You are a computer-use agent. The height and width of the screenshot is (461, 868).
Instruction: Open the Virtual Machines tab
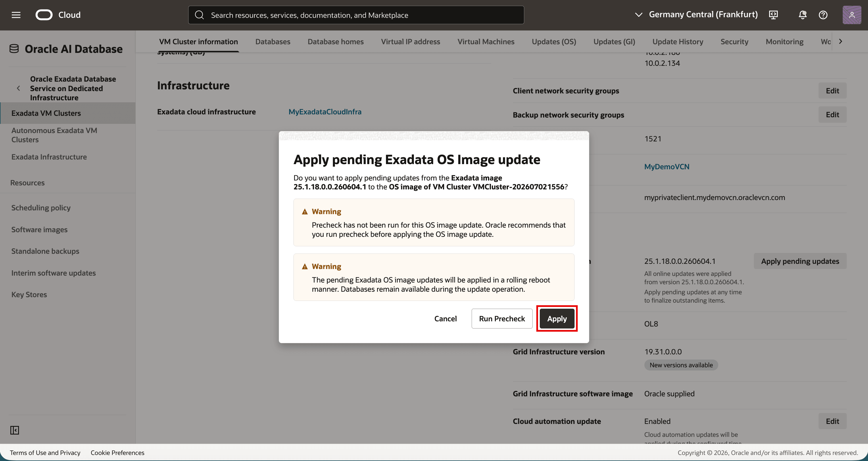[486, 41]
